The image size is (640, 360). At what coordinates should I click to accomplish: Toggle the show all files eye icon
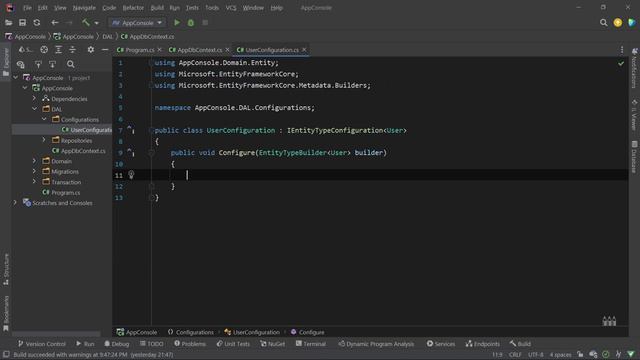click(20, 64)
